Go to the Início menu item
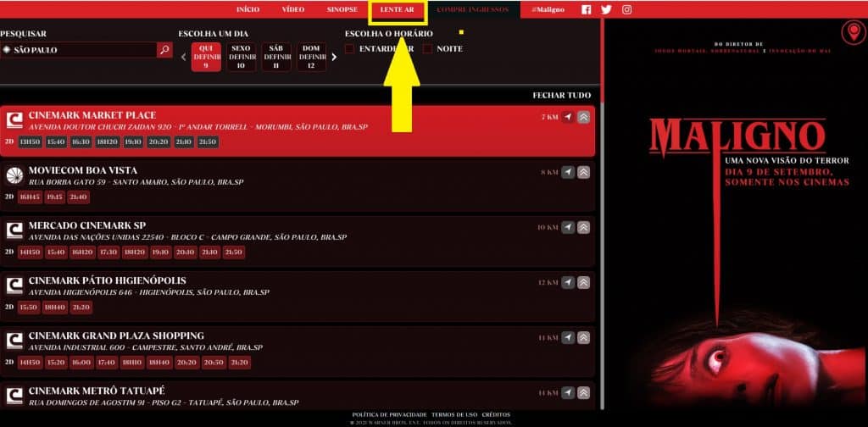 248,9
